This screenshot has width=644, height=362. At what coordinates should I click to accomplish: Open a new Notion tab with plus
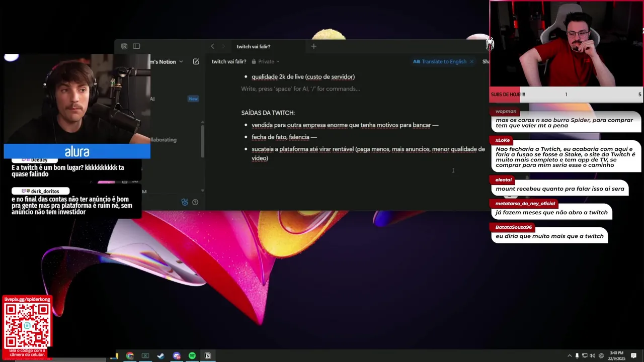pos(313,46)
